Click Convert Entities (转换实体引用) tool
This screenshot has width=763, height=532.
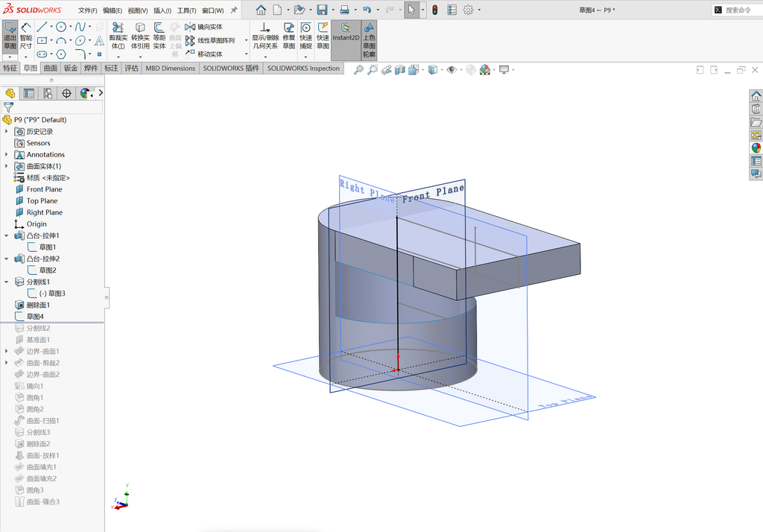point(140,36)
